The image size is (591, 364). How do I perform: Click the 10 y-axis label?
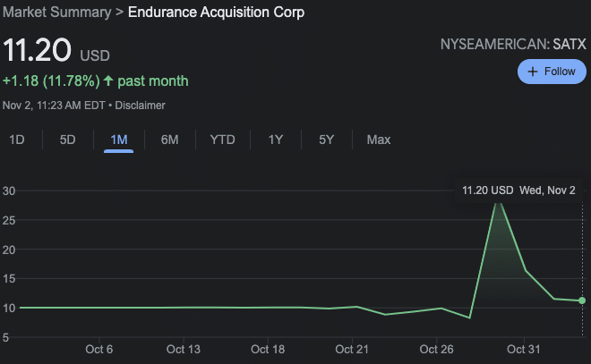(9, 308)
